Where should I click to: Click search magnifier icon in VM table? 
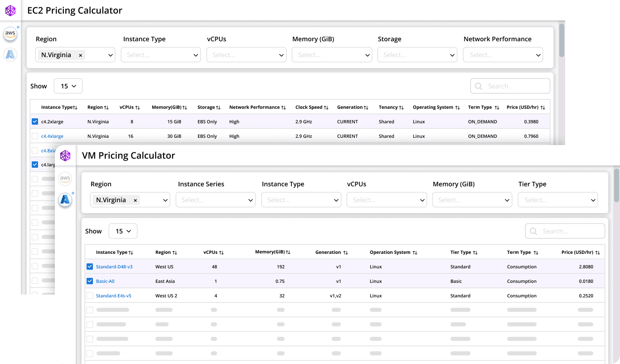[533, 231]
